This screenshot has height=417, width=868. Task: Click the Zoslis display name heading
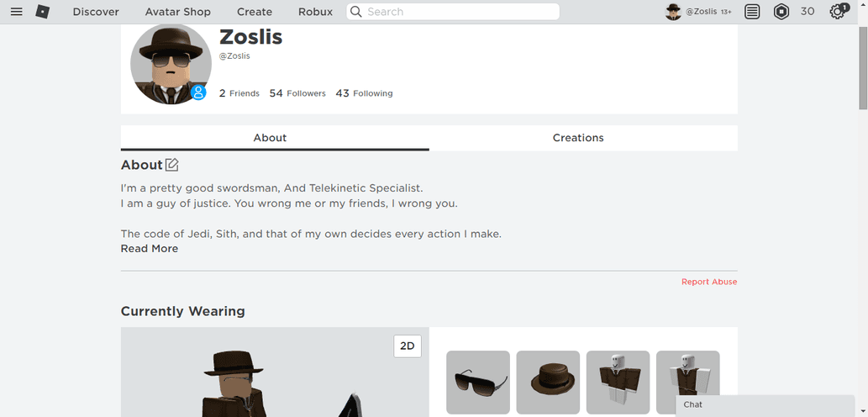(x=250, y=37)
